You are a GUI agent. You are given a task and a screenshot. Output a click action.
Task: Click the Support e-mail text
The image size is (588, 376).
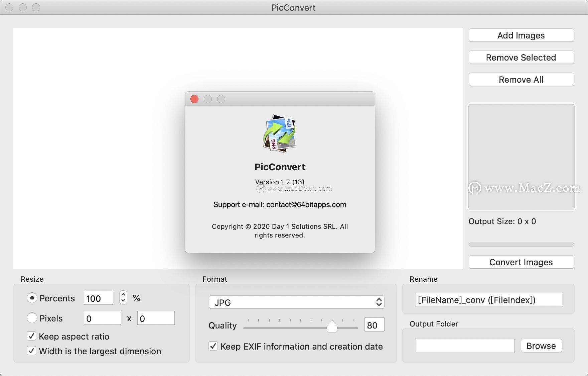[x=280, y=205]
